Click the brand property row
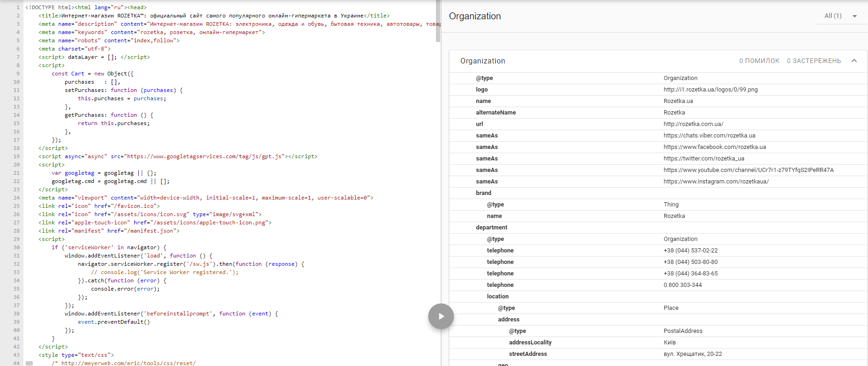Viewport: 868px width, 366px height. tap(483, 193)
